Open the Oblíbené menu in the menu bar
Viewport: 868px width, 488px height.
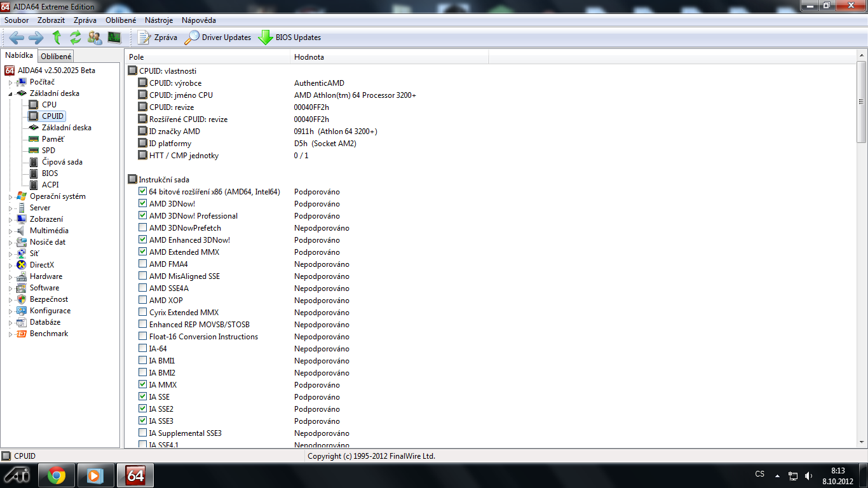(x=121, y=20)
